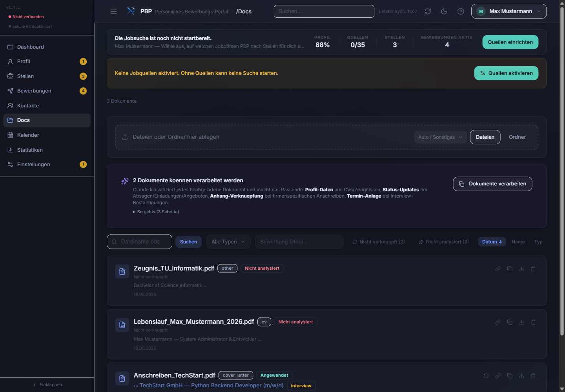Click file icon of Zeugnis_TU_Informatik.pdf
565x392 pixels.
(122, 272)
